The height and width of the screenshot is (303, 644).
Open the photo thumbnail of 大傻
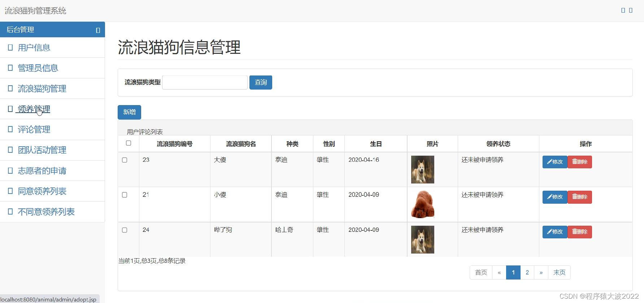(x=422, y=169)
